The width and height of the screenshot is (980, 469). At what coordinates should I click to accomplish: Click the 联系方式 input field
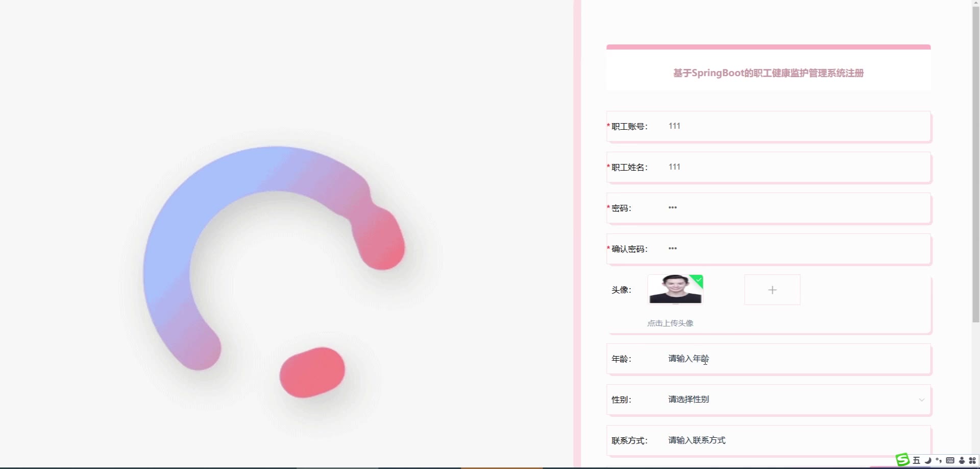796,440
